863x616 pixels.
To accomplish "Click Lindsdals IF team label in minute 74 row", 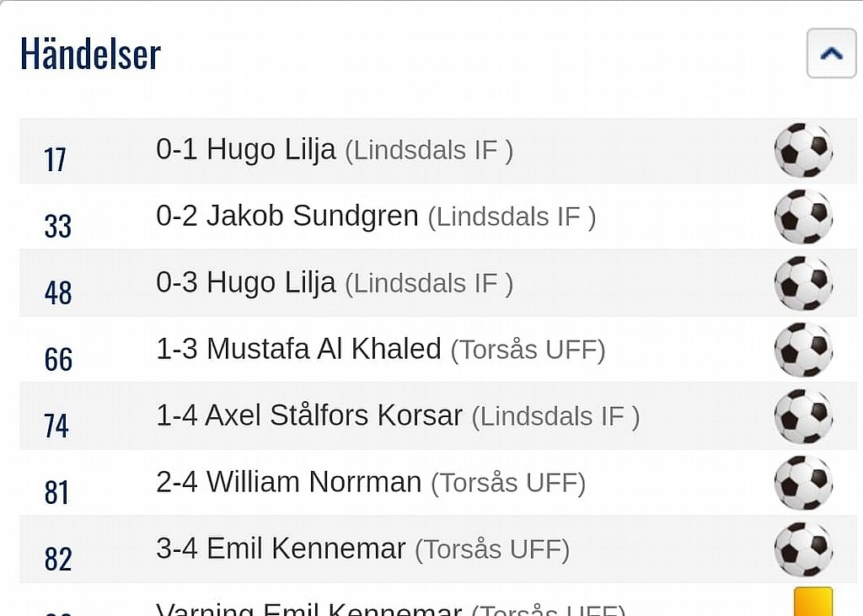I will point(556,417).
